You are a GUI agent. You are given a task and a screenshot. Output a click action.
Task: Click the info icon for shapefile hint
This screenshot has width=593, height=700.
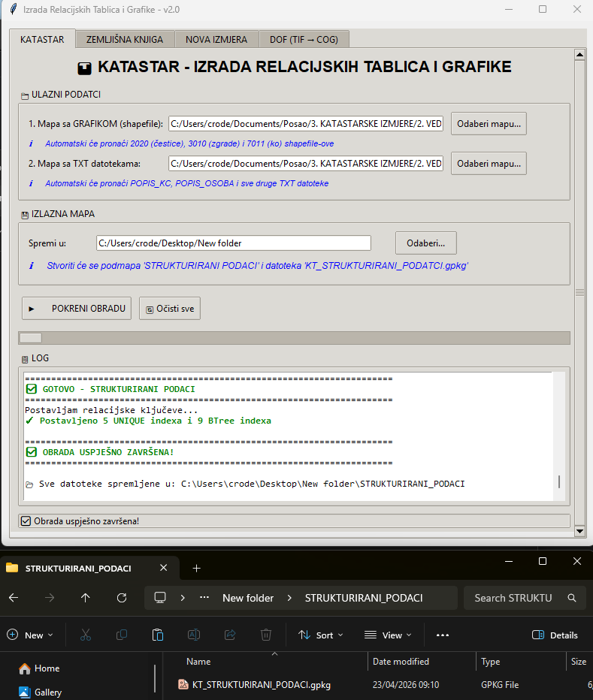coord(31,143)
